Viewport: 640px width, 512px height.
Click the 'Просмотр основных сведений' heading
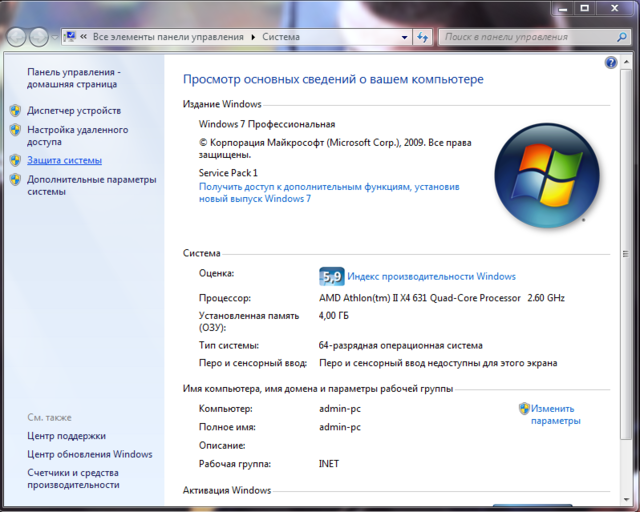pos(333,79)
